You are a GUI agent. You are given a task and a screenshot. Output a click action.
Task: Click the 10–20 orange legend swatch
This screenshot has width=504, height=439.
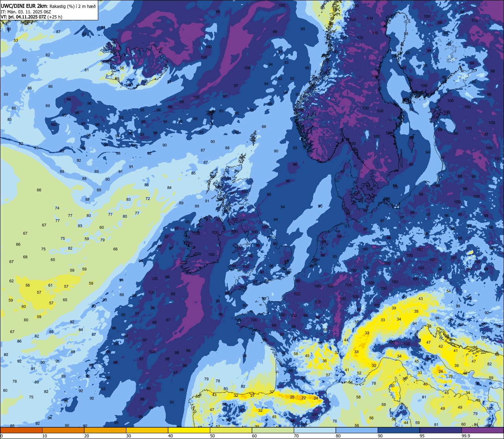pos(63,430)
